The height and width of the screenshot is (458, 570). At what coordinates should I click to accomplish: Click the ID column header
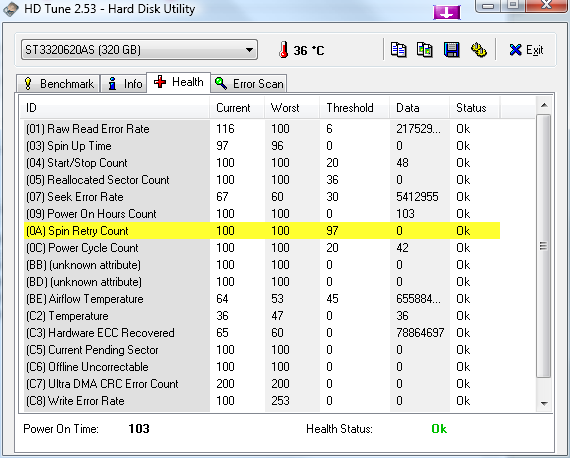tap(115, 108)
